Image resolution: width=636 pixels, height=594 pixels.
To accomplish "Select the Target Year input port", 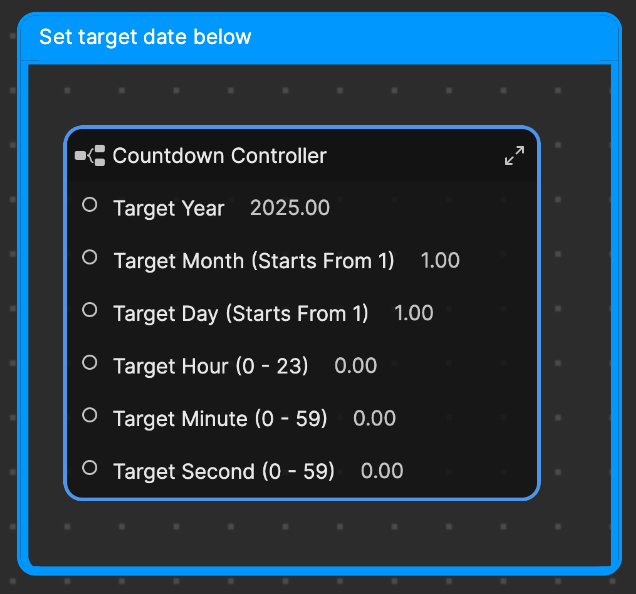I will 90,205.
